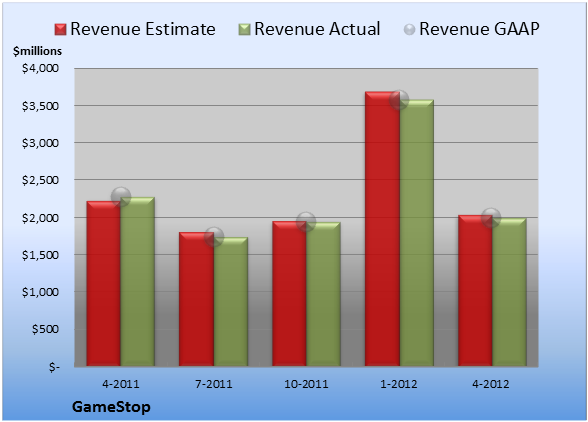
Task: Click the green Revenue Actual legend marker
Action: coord(244,30)
